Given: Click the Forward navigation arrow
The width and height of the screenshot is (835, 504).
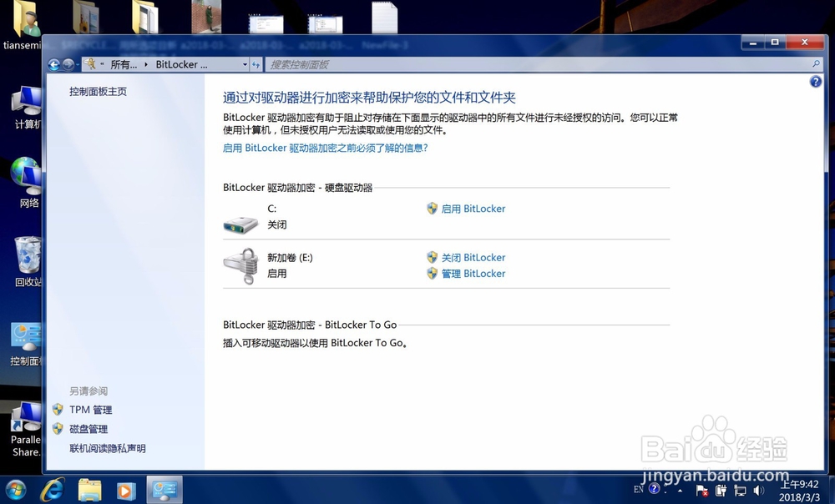Looking at the screenshot, I should click(x=68, y=65).
